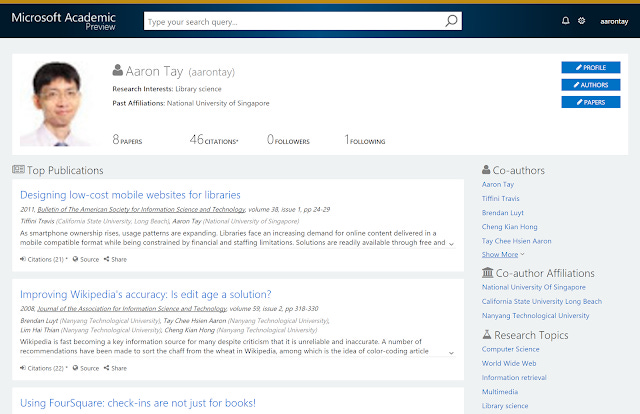Select Tiffini Travis in Co-authors list
This screenshot has height=414, width=640.
[x=500, y=198]
